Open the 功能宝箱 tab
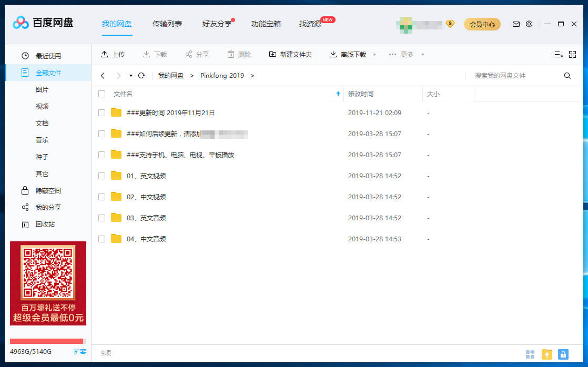This screenshot has height=367, width=588. point(266,24)
